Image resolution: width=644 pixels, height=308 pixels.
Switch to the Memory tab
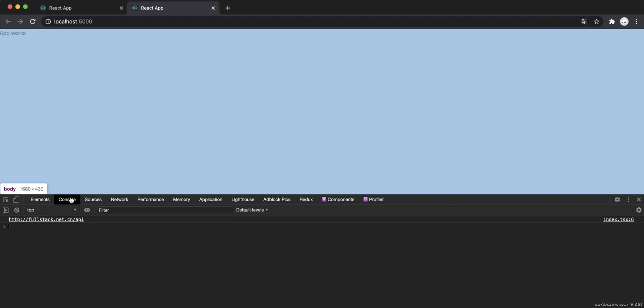click(181, 200)
